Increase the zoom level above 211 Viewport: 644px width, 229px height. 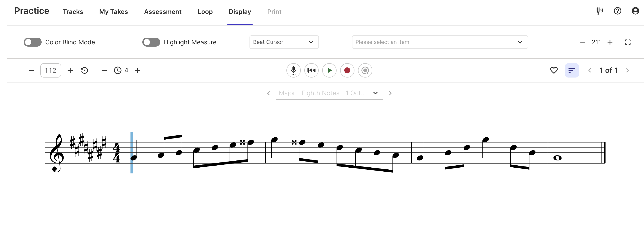[x=610, y=42]
